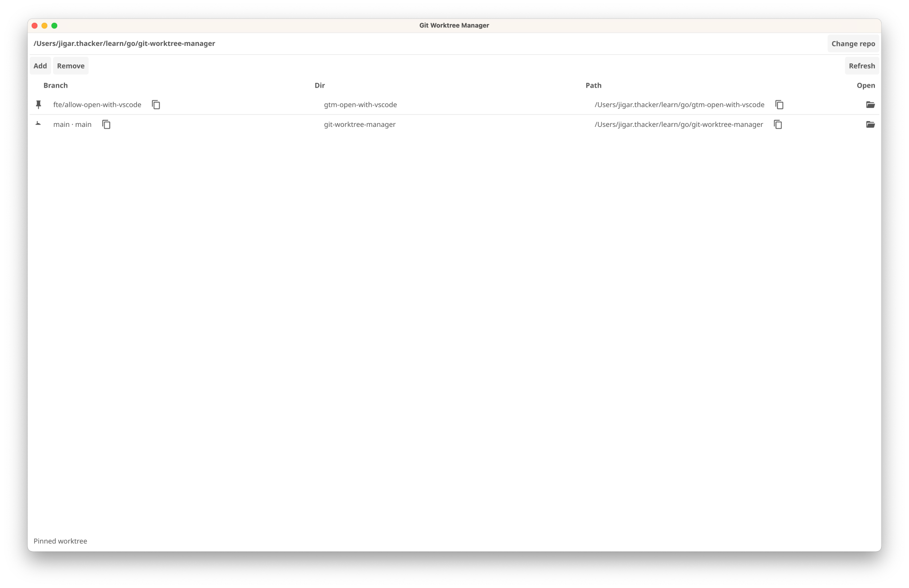
Task: Close the Git Worktree Manager window
Action: coord(35,26)
